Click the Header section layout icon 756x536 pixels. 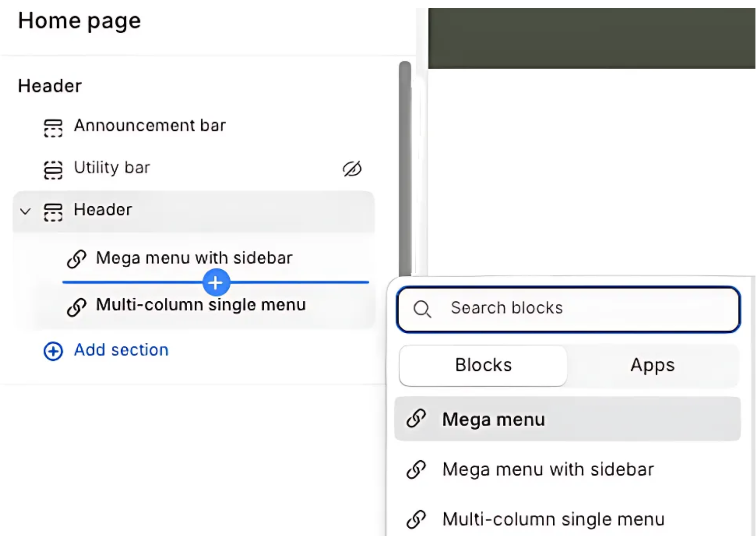coord(53,212)
